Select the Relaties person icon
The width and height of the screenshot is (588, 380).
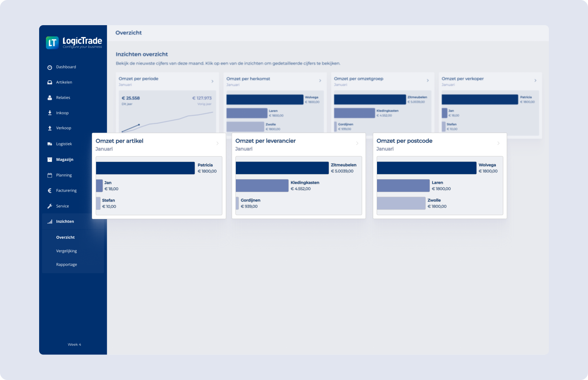(x=50, y=98)
